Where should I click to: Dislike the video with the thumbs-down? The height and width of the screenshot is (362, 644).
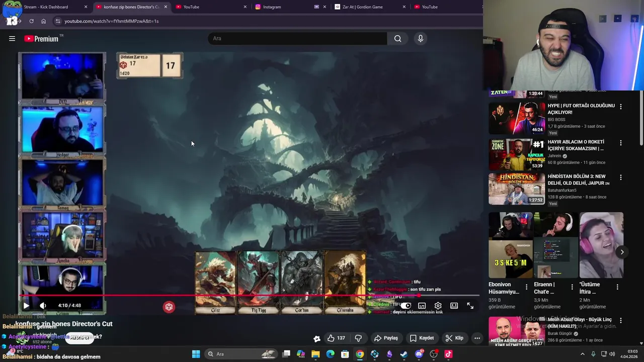click(x=358, y=338)
